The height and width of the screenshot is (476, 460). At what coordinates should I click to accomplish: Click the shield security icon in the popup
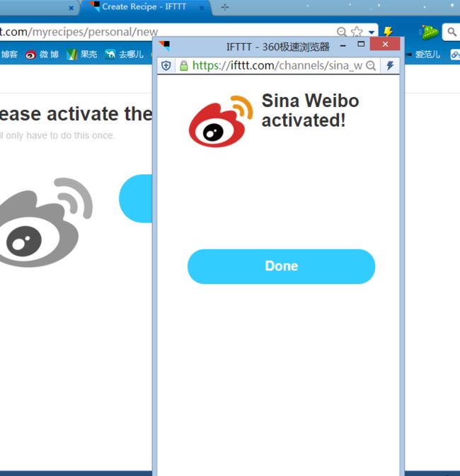tap(166, 65)
